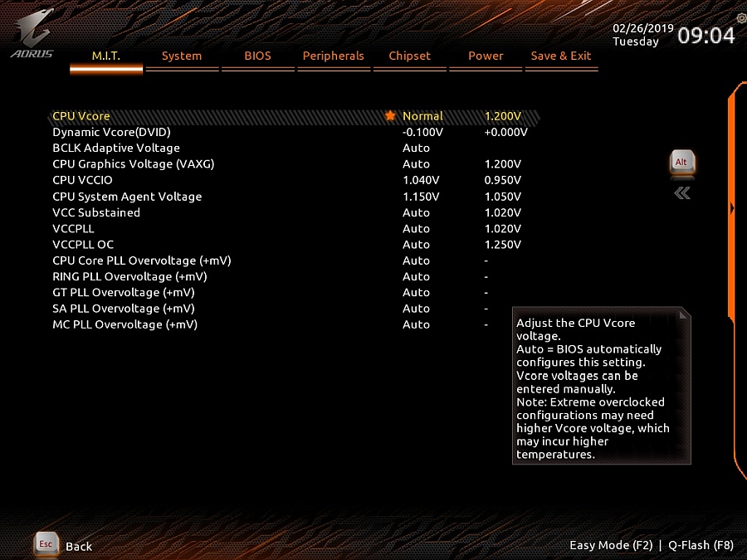This screenshot has height=560, width=747.
Task: Open VCC Substained Auto value
Action: (x=416, y=213)
